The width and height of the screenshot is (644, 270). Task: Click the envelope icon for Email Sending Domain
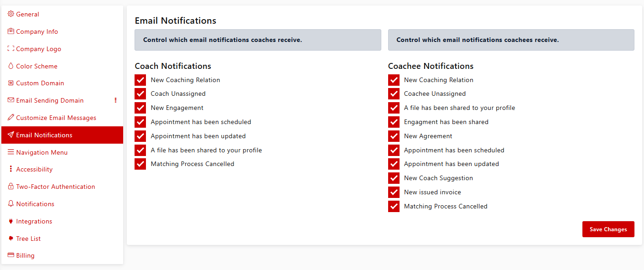pos(11,100)
